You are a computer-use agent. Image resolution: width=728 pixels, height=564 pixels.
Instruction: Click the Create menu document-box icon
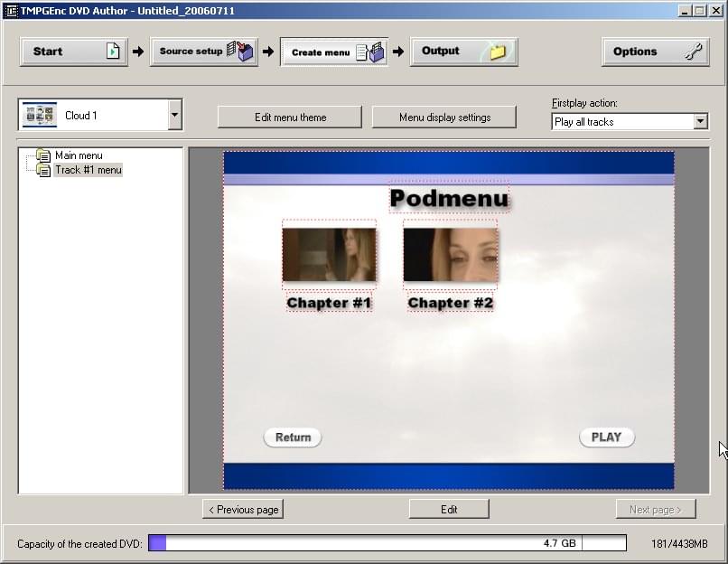tap(370, 52)
